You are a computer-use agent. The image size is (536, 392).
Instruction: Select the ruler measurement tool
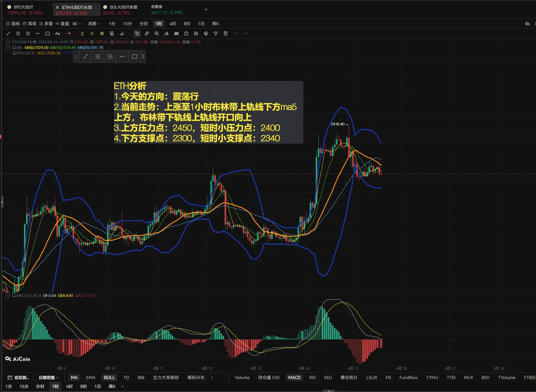pyautogui.click(x=147, y=34)
